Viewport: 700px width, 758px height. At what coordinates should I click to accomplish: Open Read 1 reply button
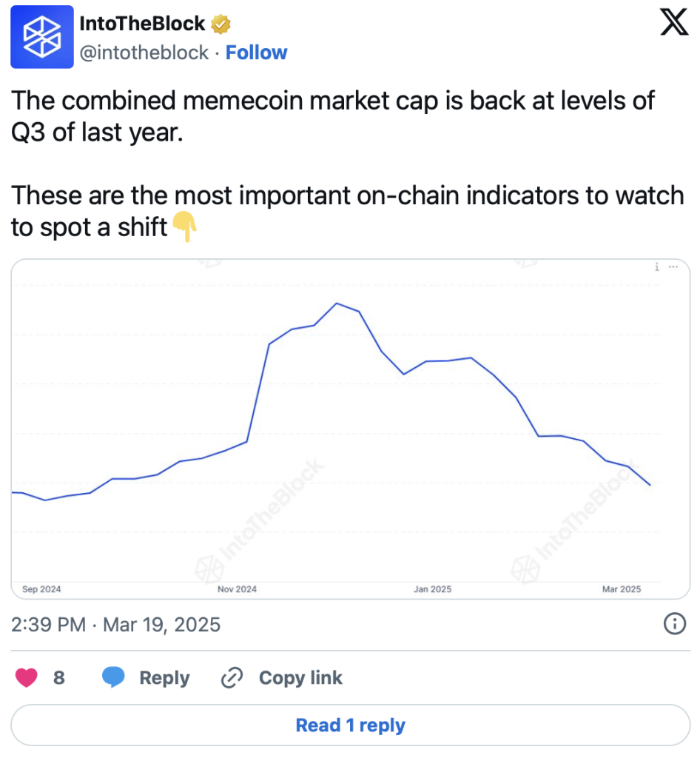tap(350, 725)
